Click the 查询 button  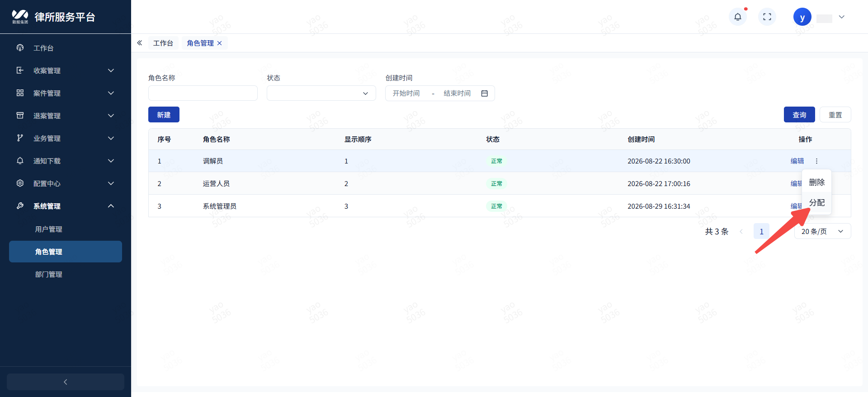tap(799, 115)
